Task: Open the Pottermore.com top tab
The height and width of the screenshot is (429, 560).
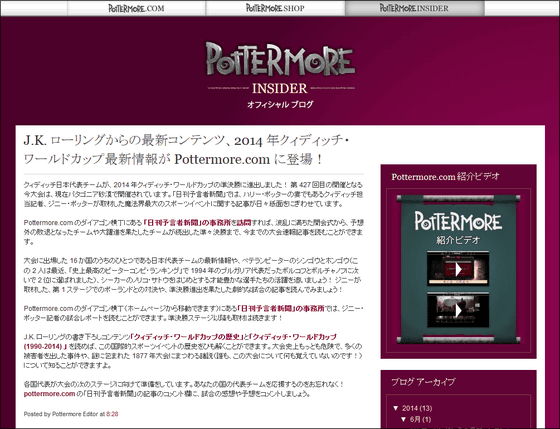Action: [136, 8]
